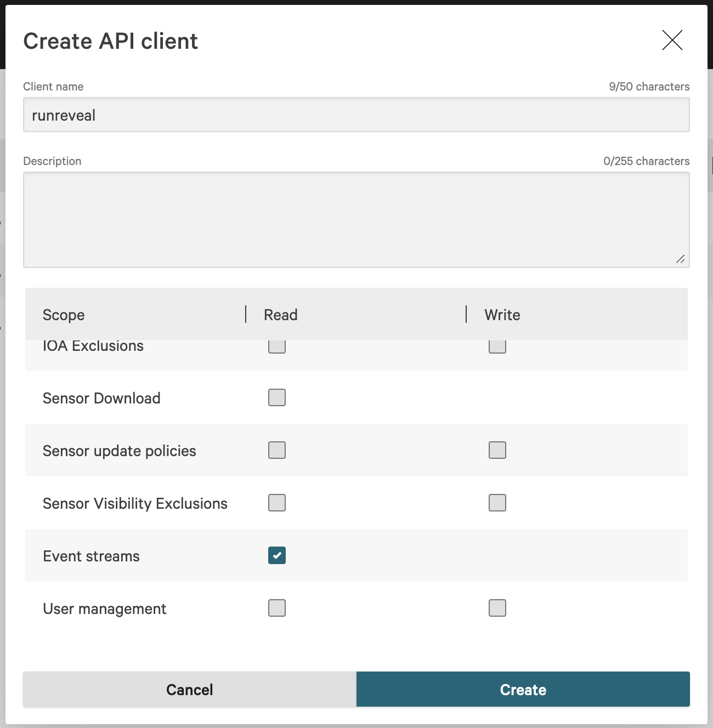
Task: Click the Event streams scope label
Action: pos(92,556)
